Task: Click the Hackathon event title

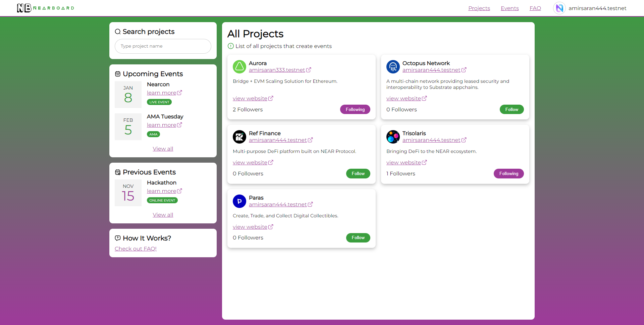Action: pyautogui.click(x=162, y=183)
